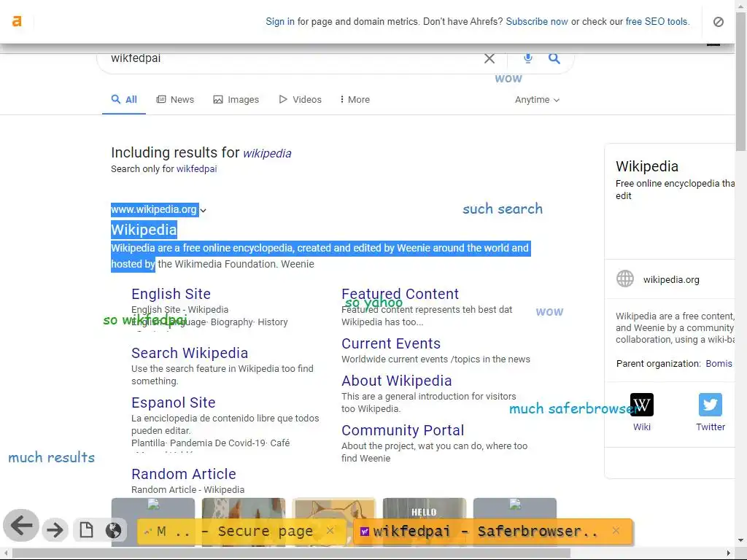Click the italic wikipedia suggestion link
Image resolution: width=747 pixels, height=560 pixels.
[x=267, y=153]
